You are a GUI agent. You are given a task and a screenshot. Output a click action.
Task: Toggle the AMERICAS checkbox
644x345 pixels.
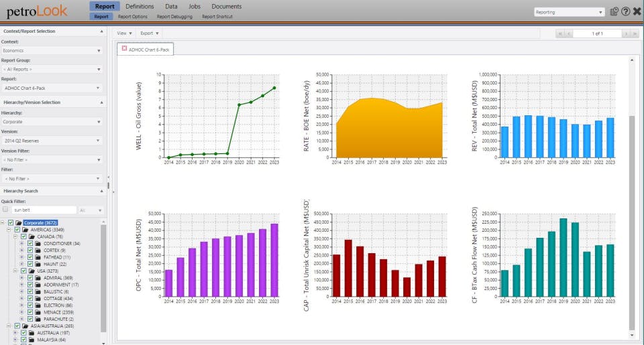tap(17, 230)
